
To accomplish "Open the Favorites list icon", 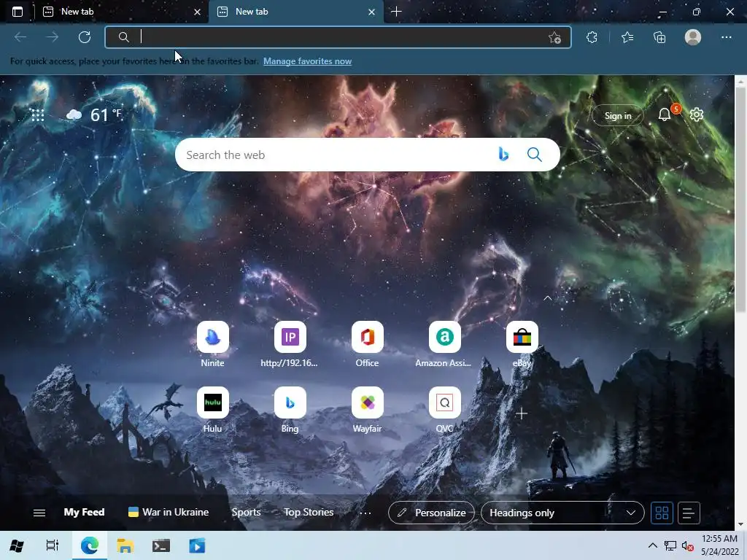I will coord(627,37).
